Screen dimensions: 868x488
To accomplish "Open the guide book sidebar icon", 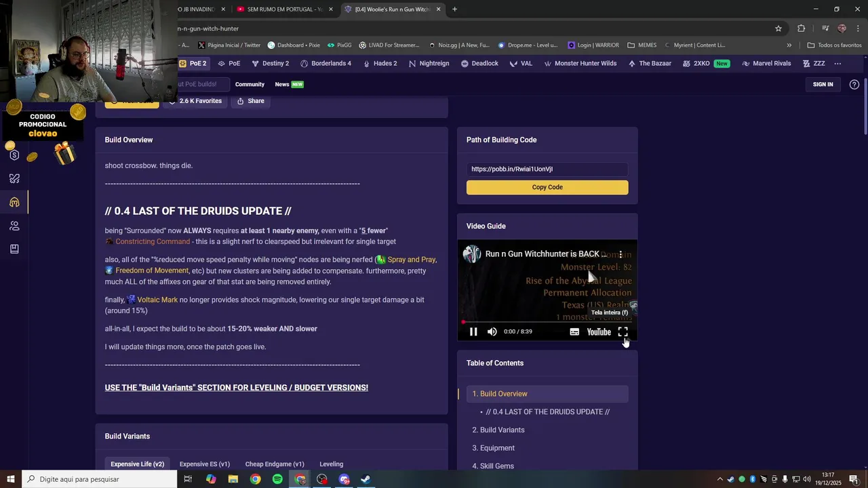I will (x=14, y=249).
